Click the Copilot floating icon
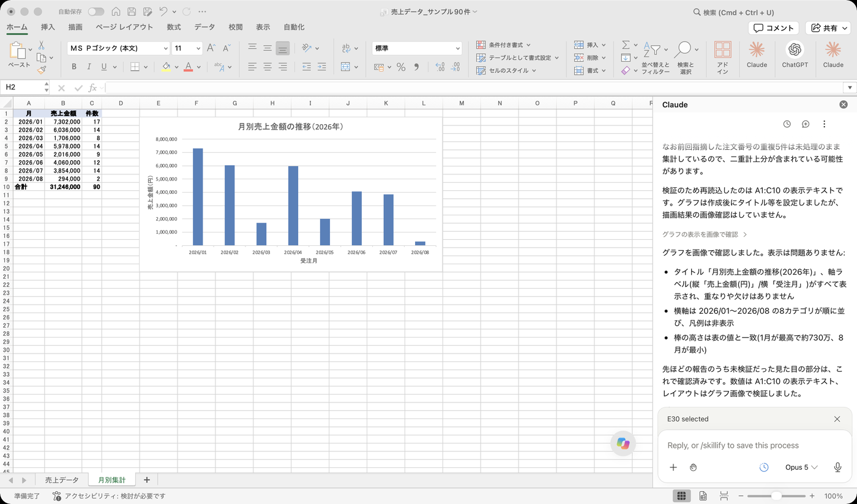This screenshot has width=857, height=504. point(623,444)
